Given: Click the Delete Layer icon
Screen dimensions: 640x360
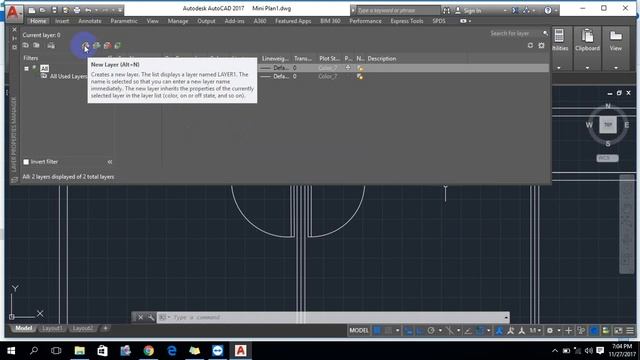Looking at the screenshot, I should pos(107,46).
